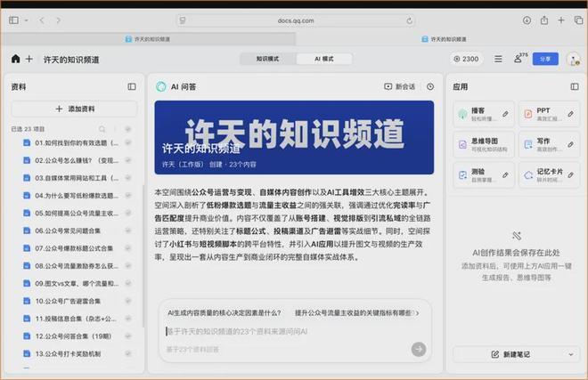Toggle the Safari sidebar icon
The width and height of the screenshot is (588, 380).
(x=14, y=20)
